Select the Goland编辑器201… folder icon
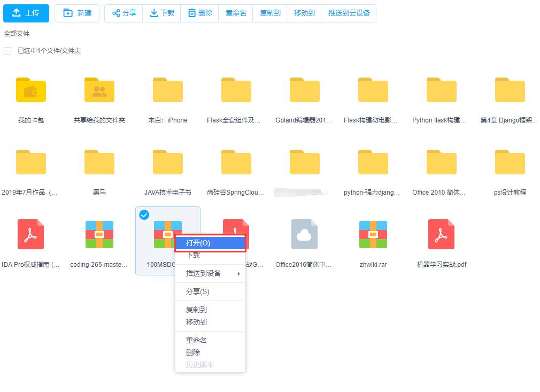The height and width of the screenshot is (392, 540). point(305,90)
